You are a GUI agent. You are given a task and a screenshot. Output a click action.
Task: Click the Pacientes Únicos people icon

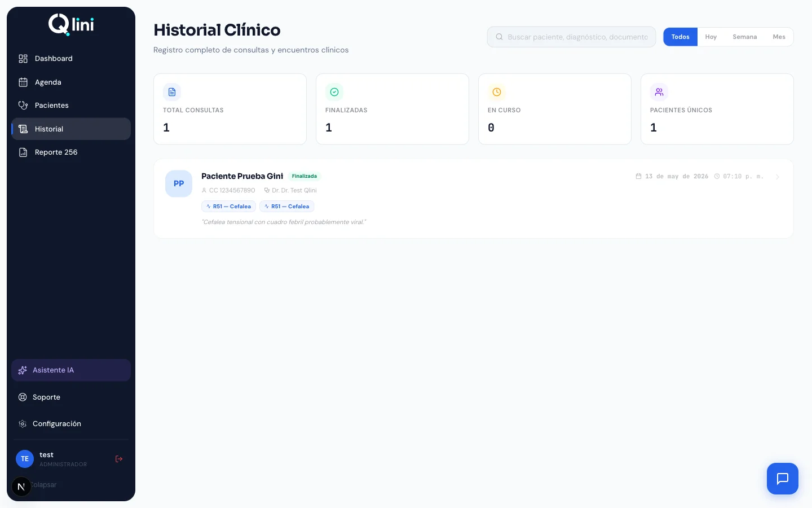tap(659, 92)
